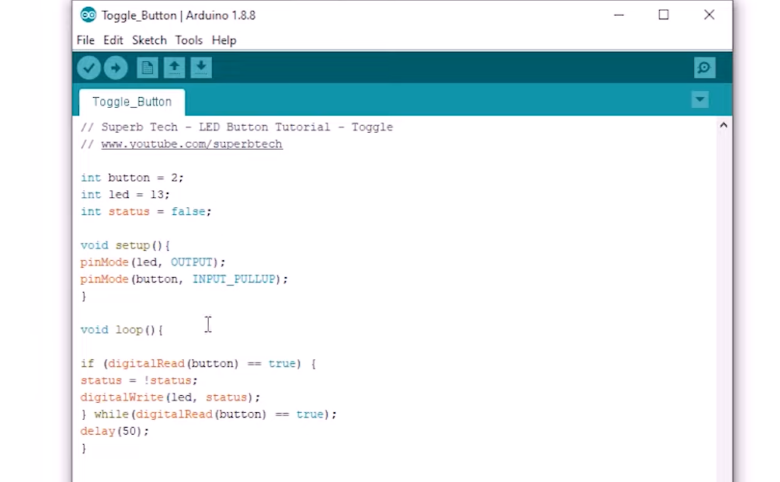The image size is (780, 482).
Task: Expand the tab options dropdown arrow
Action: [700, 100]
